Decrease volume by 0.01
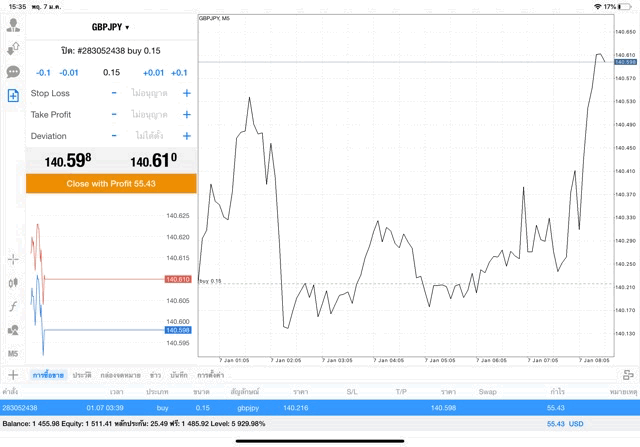The width and height of the screenshot is (640, 447). click(69, 73)
